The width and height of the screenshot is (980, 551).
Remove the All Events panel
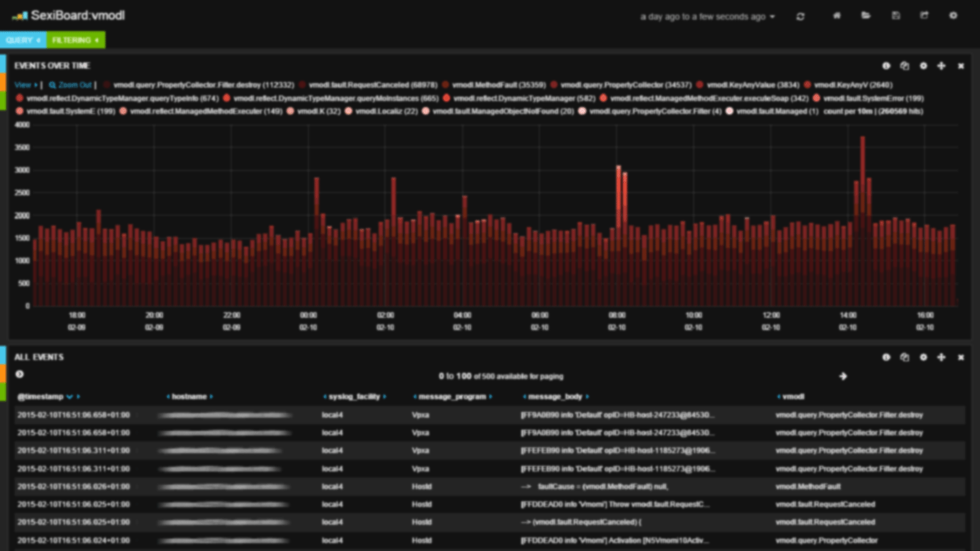pyautogui.click(x=961, y=358)
